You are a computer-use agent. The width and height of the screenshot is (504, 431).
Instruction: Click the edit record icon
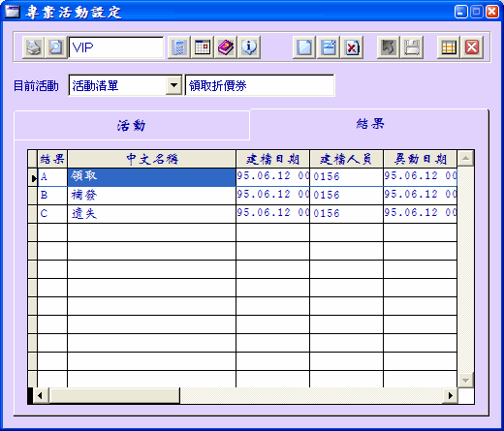coord(329,47)
